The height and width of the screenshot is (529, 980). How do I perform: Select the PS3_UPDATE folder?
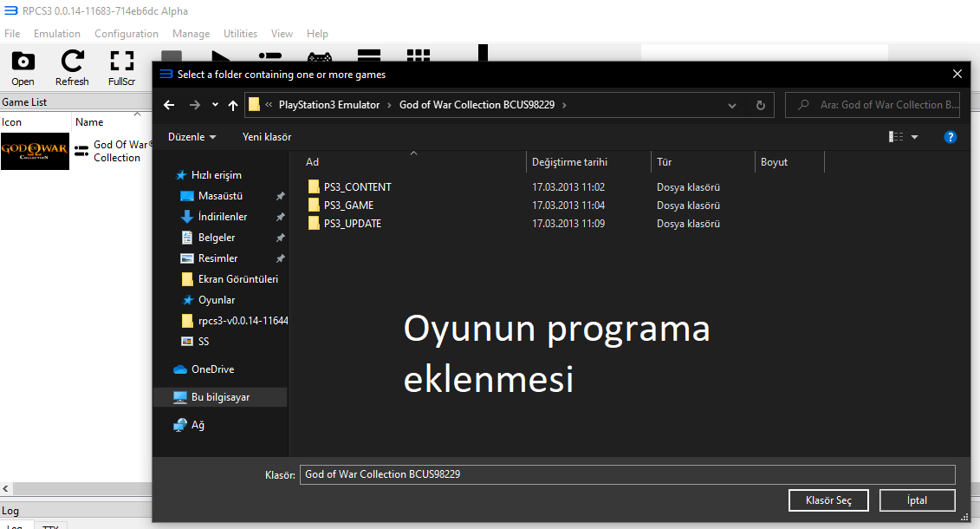(x=344, y=223)
